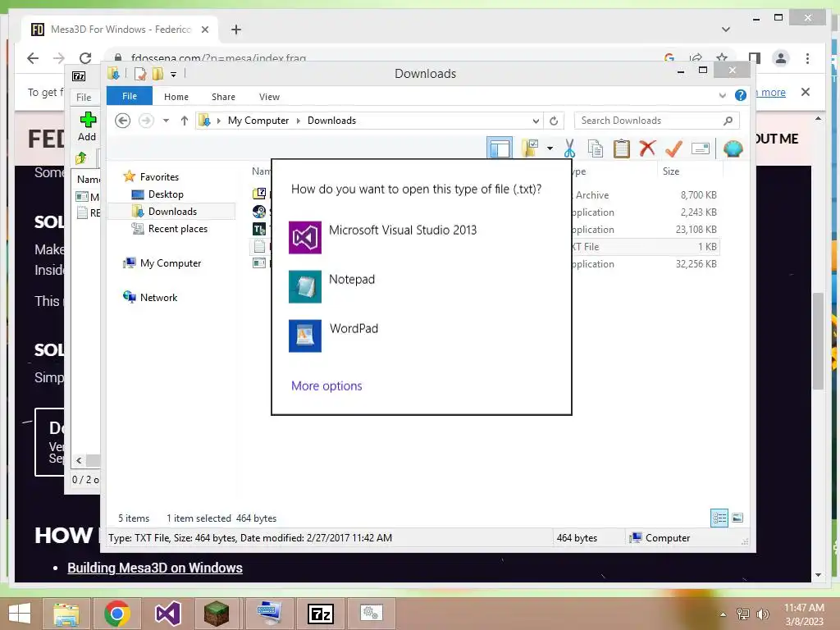Go back in Chrome browser

33,58
